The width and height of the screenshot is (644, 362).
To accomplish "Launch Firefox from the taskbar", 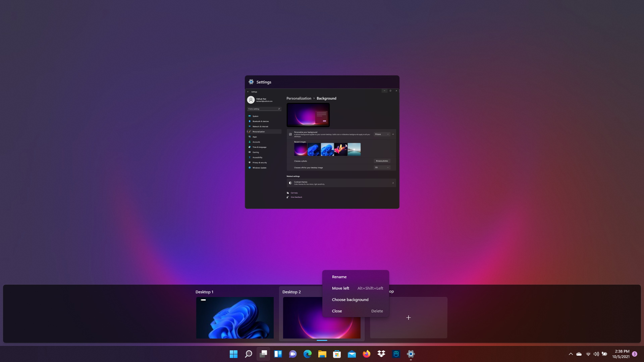I will tap(367, 354).
